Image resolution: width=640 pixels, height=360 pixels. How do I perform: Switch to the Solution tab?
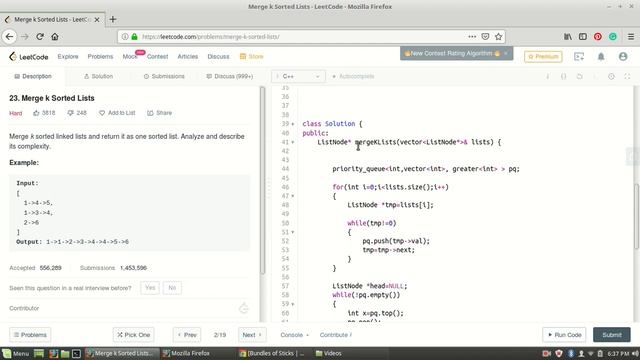[x=98, y=76]
